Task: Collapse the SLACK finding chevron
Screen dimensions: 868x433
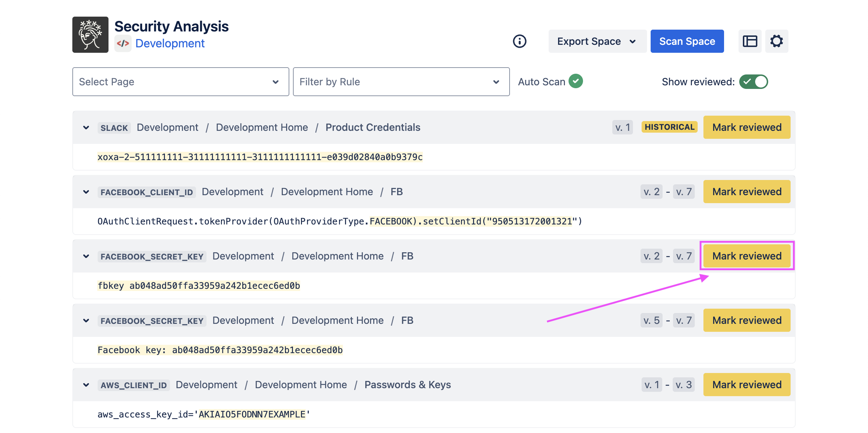Action: 86,128
